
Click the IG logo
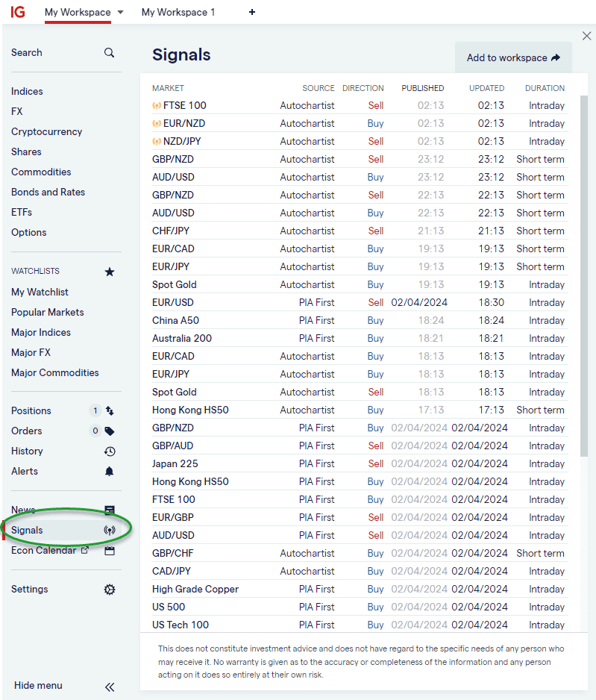(x=18, y=12)
